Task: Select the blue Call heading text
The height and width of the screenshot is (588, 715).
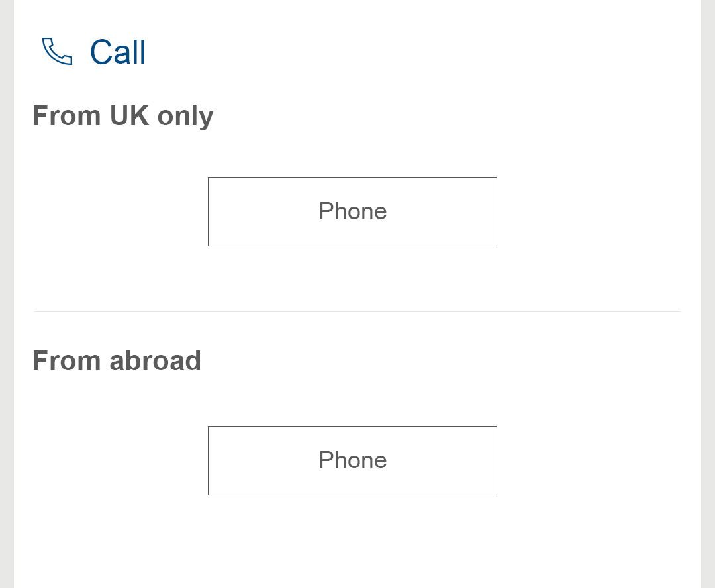Action: [118, 52]
